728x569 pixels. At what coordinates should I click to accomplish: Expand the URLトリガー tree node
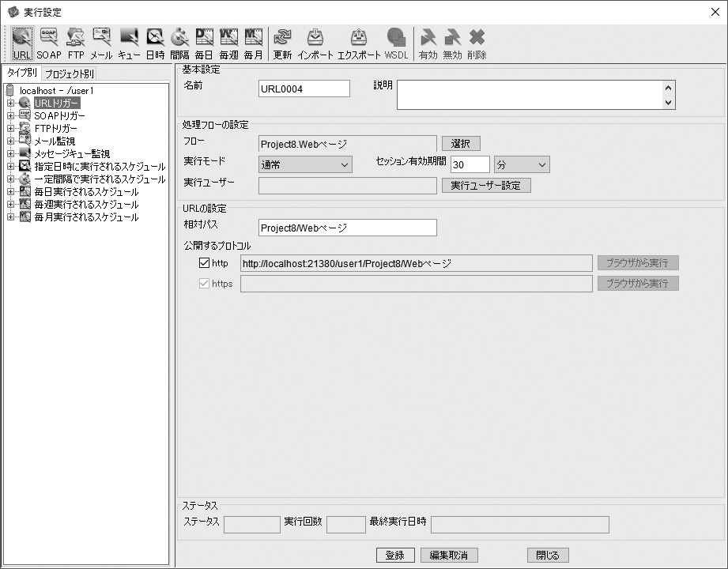[11, 103]
